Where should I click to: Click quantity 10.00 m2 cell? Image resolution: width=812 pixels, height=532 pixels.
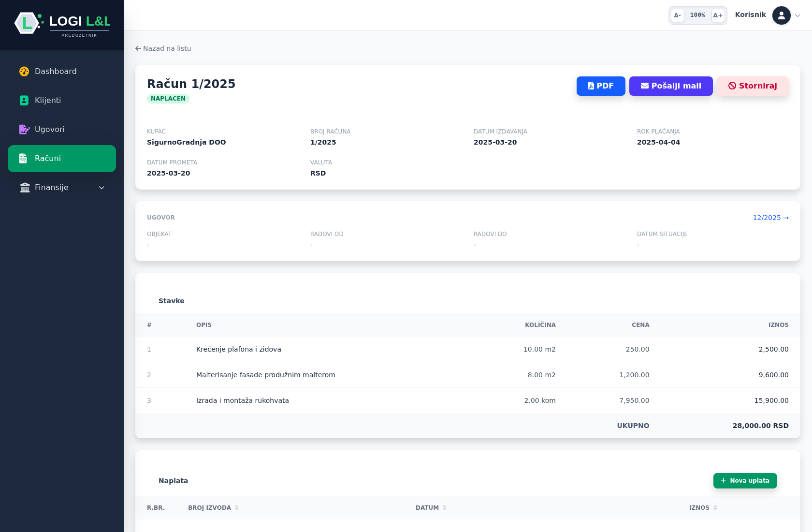tap(539, 349)
